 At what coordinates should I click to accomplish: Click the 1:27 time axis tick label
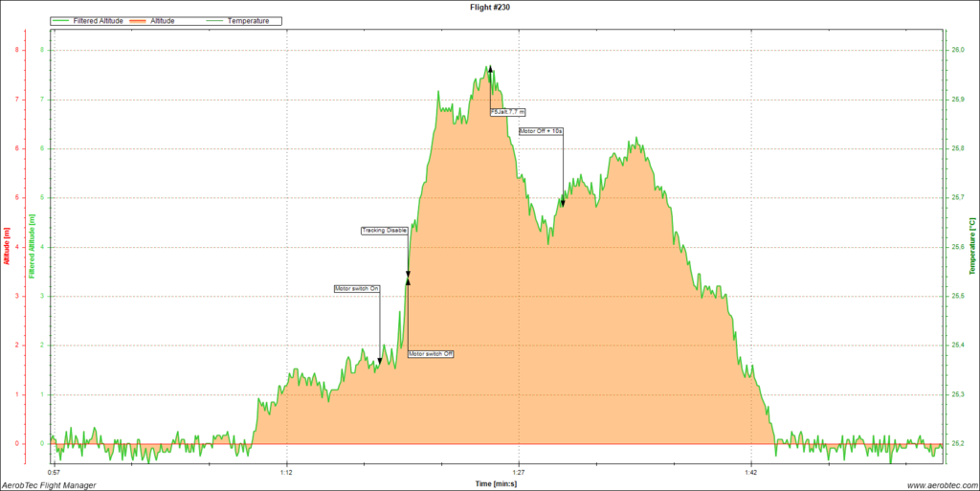(x=518, y=473)
